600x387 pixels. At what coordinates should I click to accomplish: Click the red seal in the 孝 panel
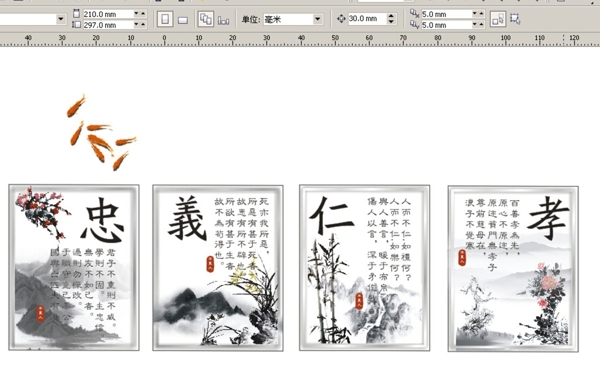(x=462, y=257)
